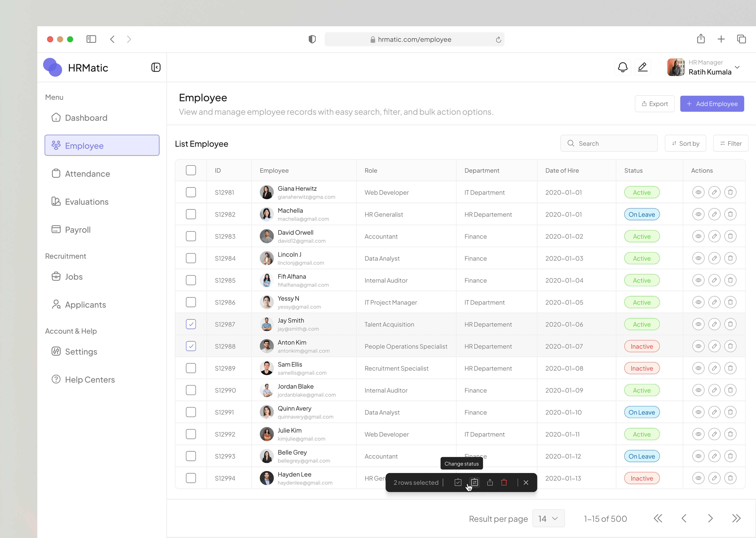Check the Sam Ellis row checkbox
The height and width of the screenshot is (538, 756).
[191, 368]
